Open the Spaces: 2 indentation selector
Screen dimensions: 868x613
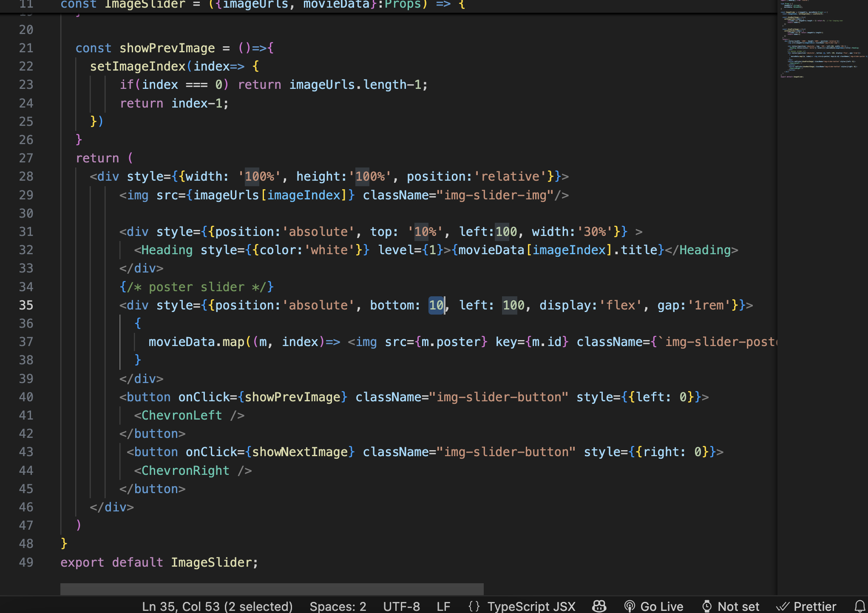[338, 606]
